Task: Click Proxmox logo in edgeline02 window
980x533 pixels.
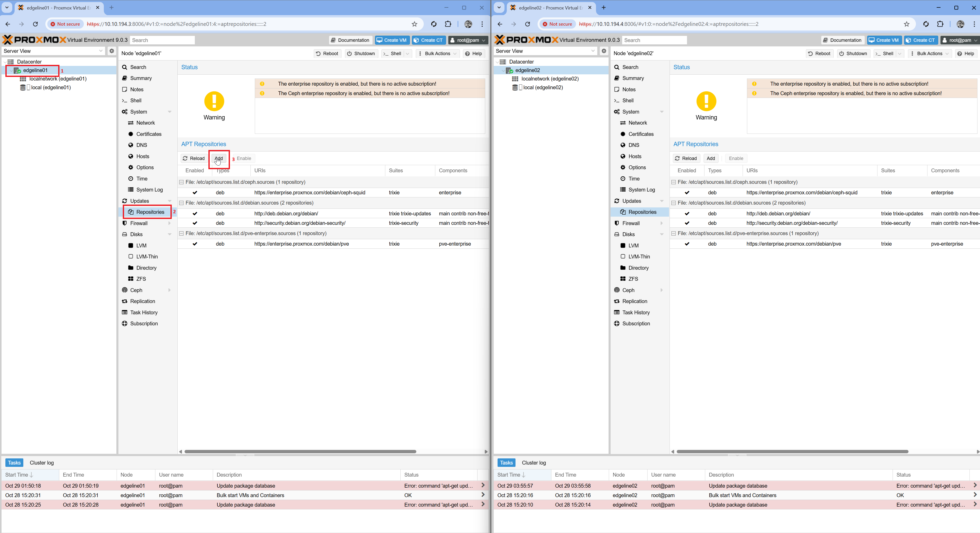Action: 527,39
